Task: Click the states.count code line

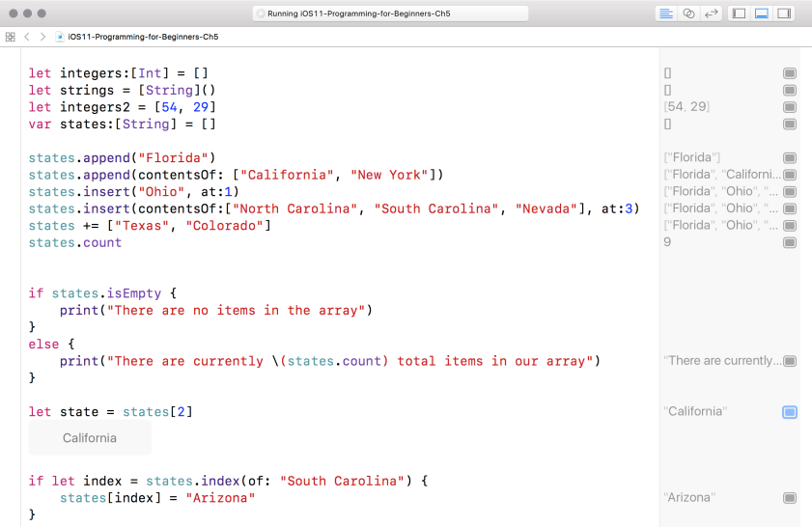Action: 75,243
